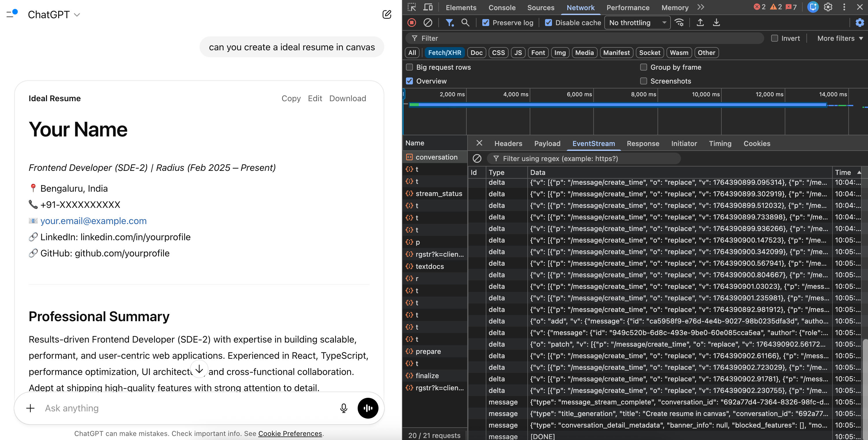Toggle the device toolbar icon
The image size is (868, 440).
428,7
